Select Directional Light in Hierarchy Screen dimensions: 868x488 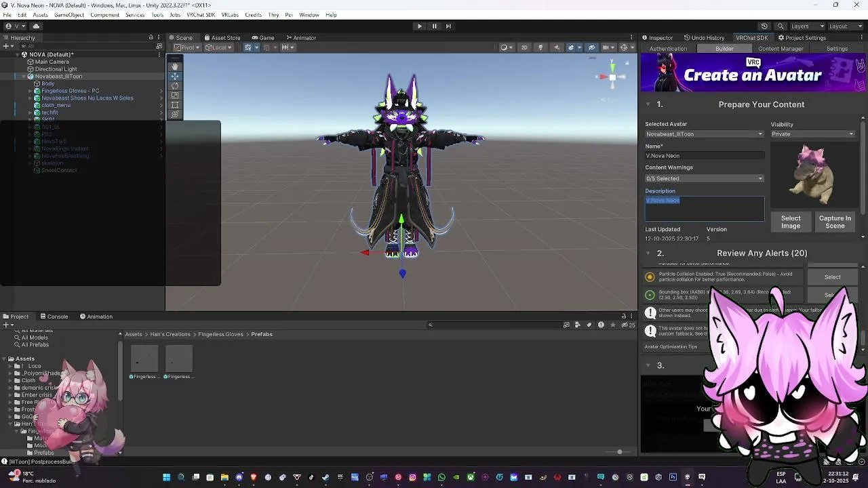pos(56,69)
